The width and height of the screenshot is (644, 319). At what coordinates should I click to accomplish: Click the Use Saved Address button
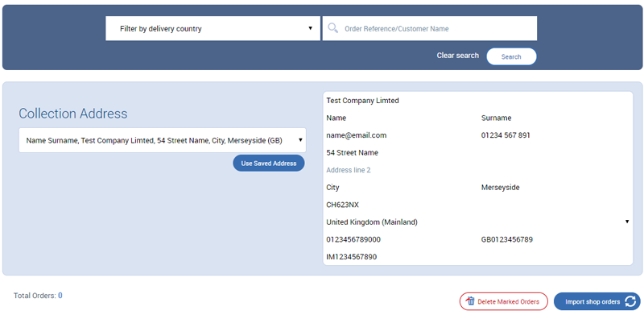[x=269, y=164]
